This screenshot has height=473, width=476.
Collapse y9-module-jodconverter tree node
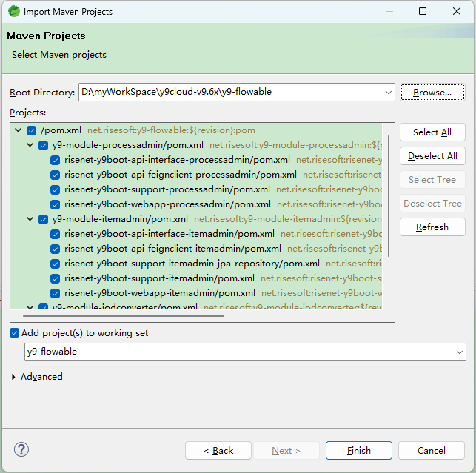(30, 307)
